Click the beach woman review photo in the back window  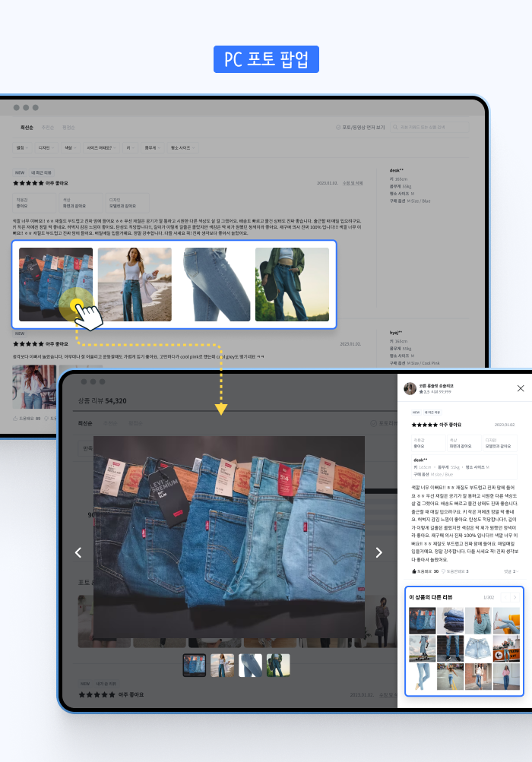(x=135, y=284)
